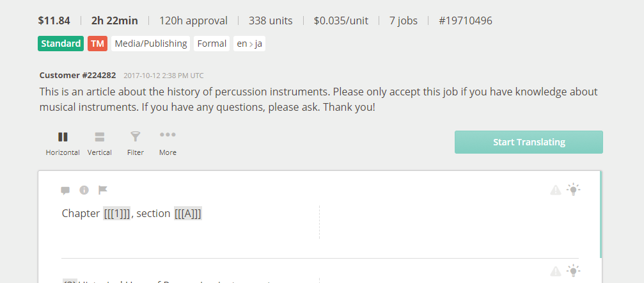The height and width of the screenshot is (283, 644).
Task: Open the More options menu
Action: pyautogui.click(x=168, y=143)
